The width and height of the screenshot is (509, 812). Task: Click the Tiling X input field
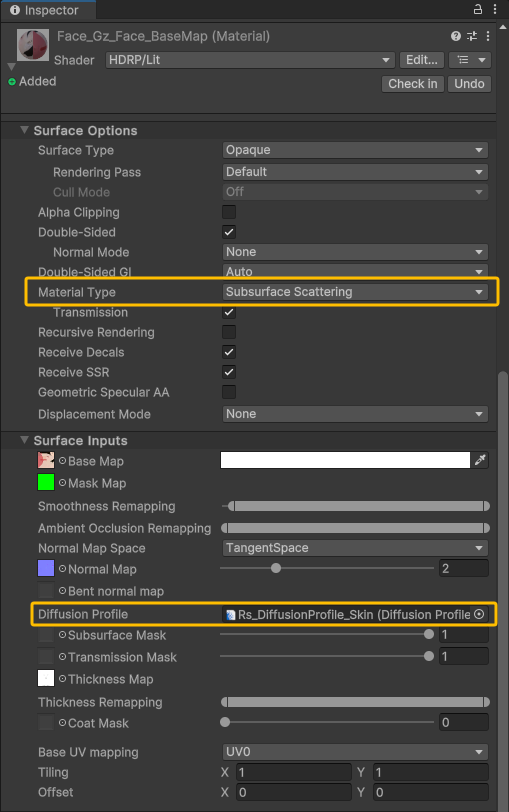pos(294,773)
